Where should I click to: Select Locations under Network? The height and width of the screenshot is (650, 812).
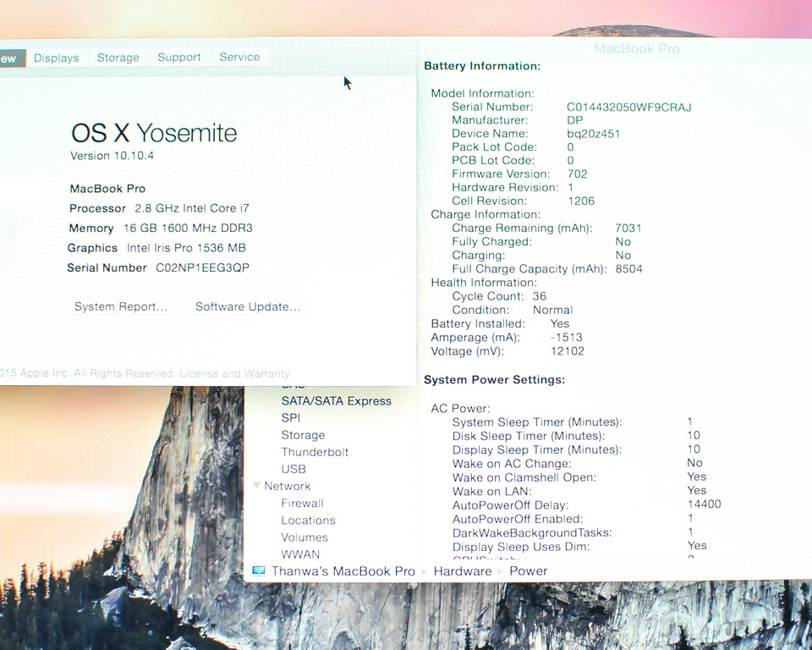click(x=308, y=521)
